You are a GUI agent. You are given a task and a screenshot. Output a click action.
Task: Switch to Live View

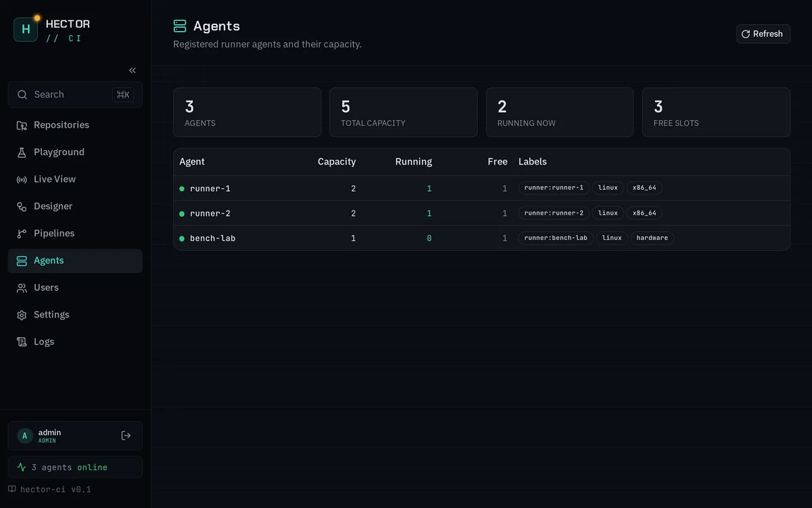coord(75,179)
